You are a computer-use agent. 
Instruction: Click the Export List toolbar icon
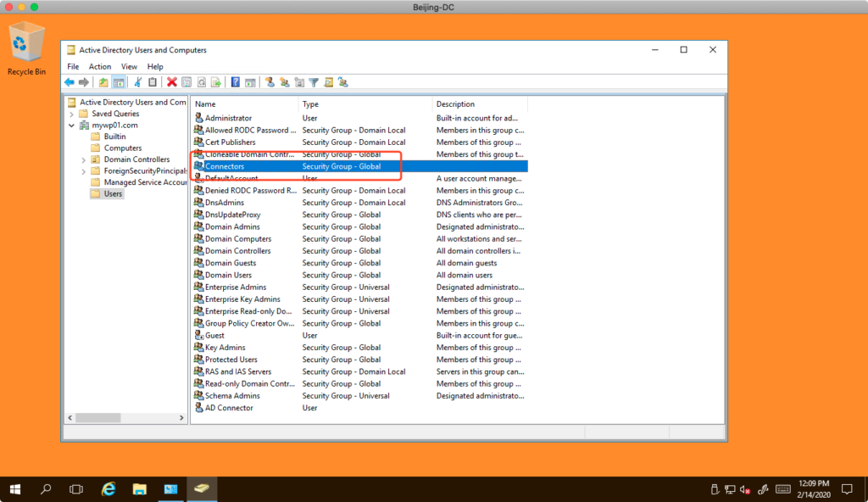pyautogui.click(x=216, y=82)
